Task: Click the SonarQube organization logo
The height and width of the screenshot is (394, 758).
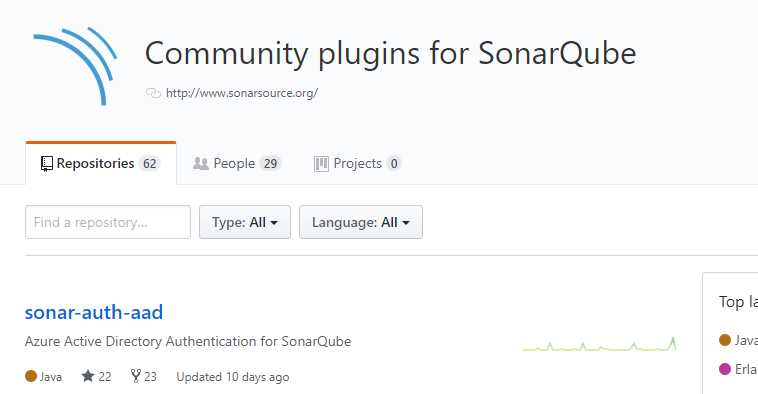Action: click(x=75, y=66)
